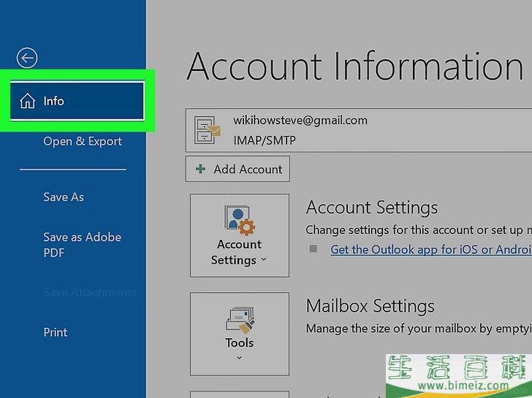The height and width of the screenshot is (398, 532).
Task: Click the Account Information heading
Action: pyautogui.click(x=355, y=67)
